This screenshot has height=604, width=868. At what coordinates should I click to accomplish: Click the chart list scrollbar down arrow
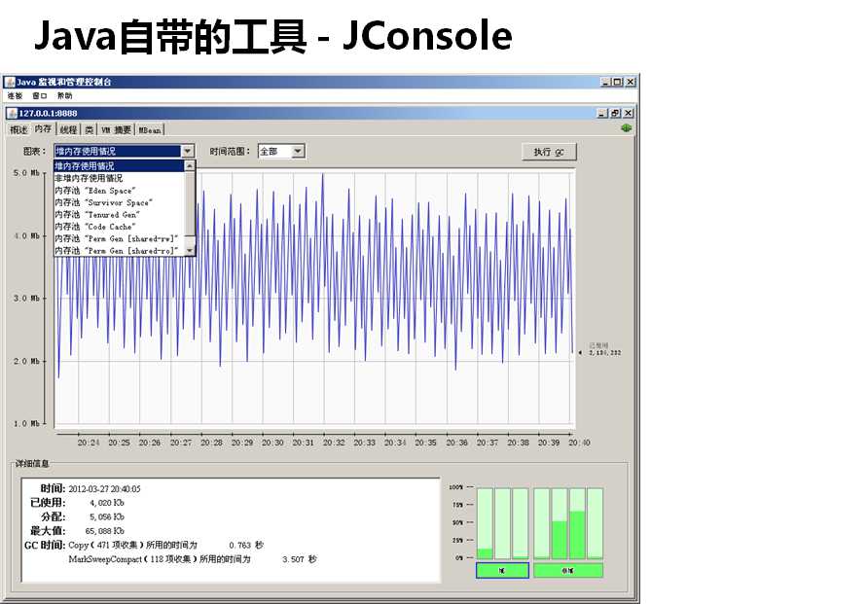pyautogui.click(x=190, y=251)
